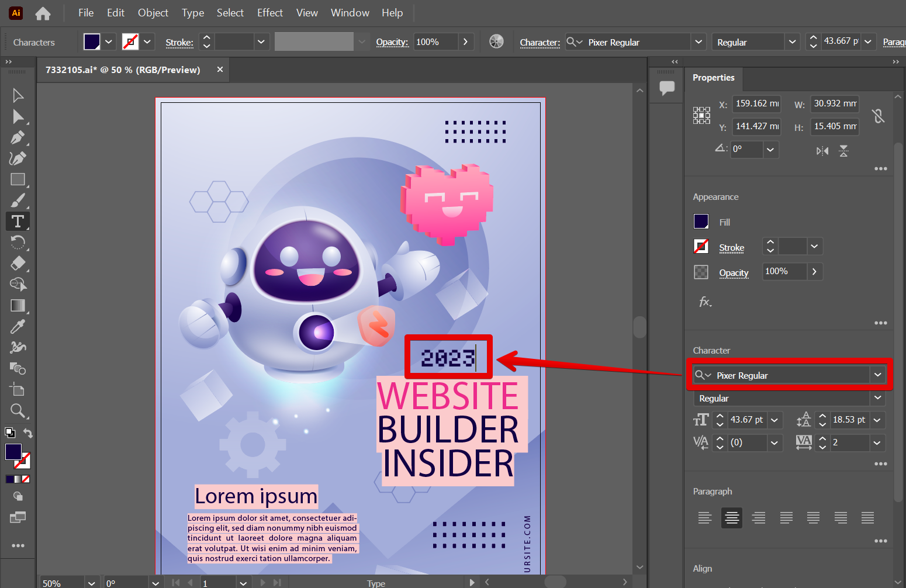Screen dimensions: 906x588
Task: Toggle constrain width and height proportions
Action: (878, 116)
